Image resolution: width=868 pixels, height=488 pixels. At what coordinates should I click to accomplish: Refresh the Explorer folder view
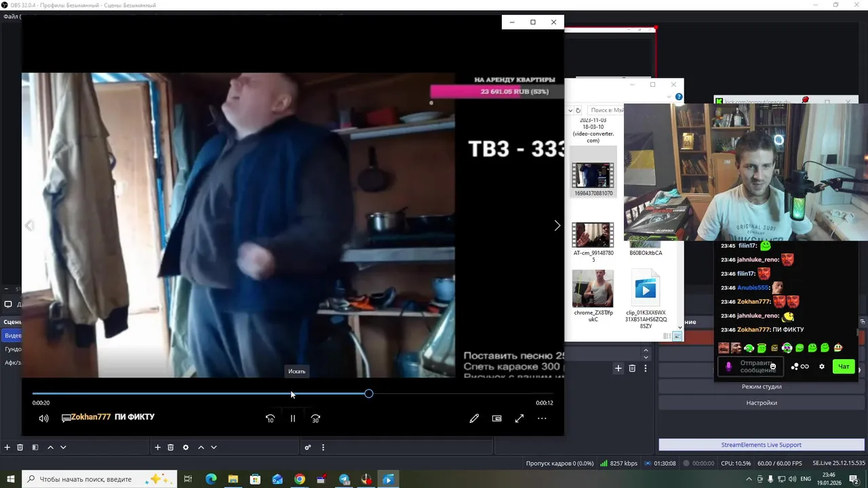pos(578,110)
